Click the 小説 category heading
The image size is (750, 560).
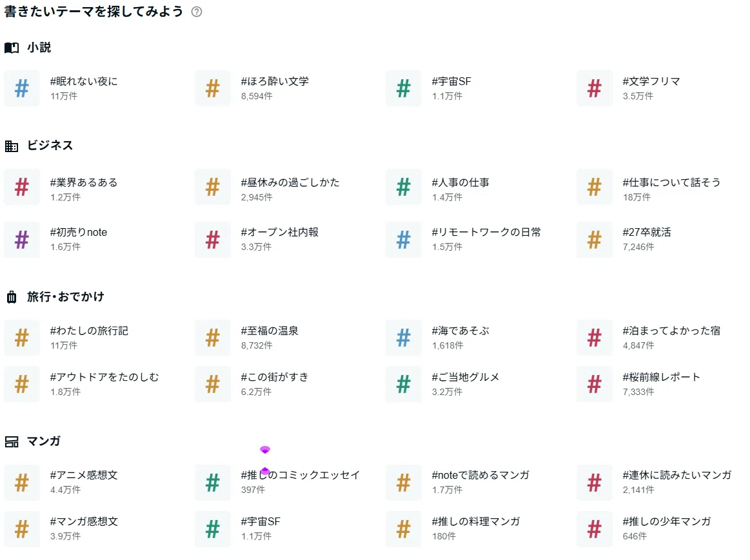[x=39, y=47]
